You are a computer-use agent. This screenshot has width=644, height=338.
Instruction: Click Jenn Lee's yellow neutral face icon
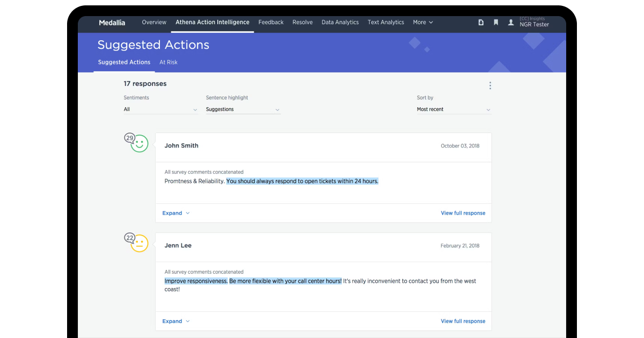(x=140, y=244)
